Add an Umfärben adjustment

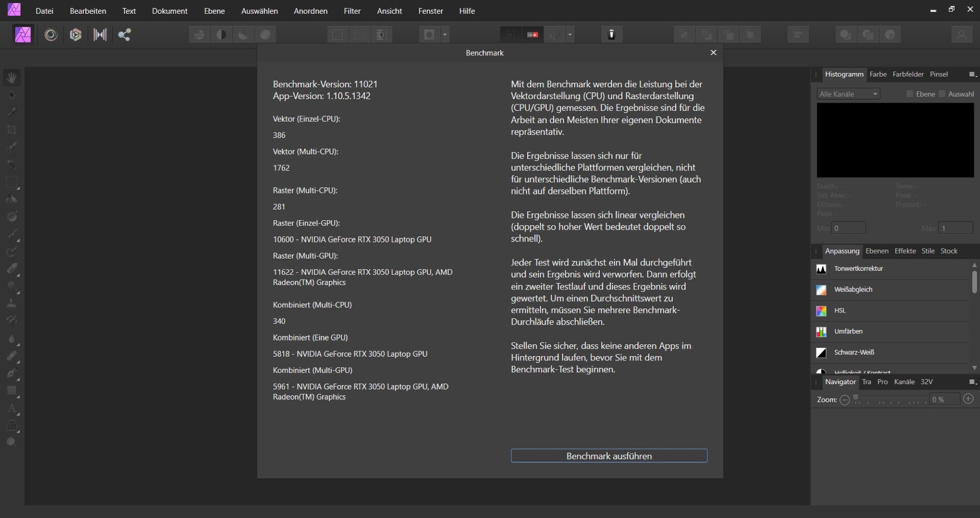890,332
